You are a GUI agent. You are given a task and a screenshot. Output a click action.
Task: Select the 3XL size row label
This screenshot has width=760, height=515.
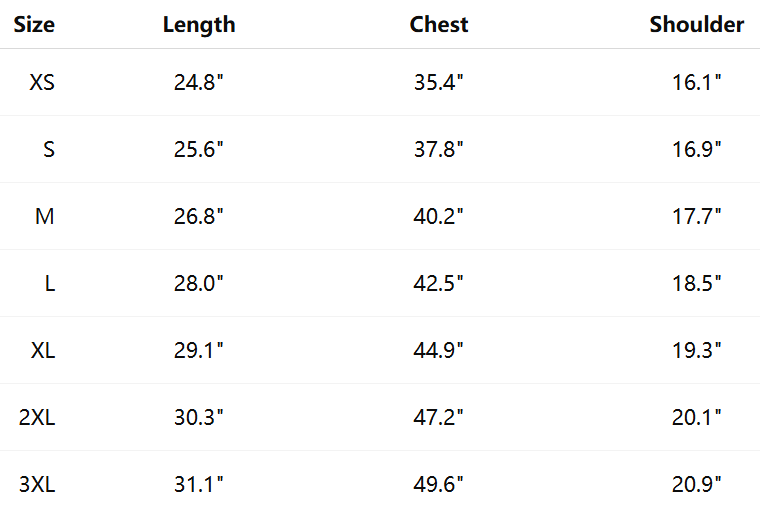click(x=37, y=484)
